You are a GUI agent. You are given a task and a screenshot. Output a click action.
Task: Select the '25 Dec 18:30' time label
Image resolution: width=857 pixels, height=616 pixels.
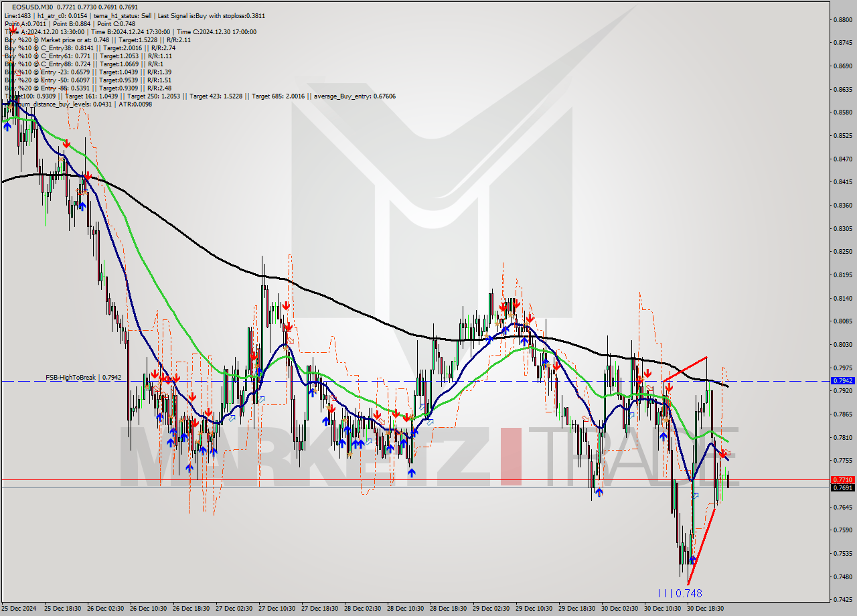[63, 609]
